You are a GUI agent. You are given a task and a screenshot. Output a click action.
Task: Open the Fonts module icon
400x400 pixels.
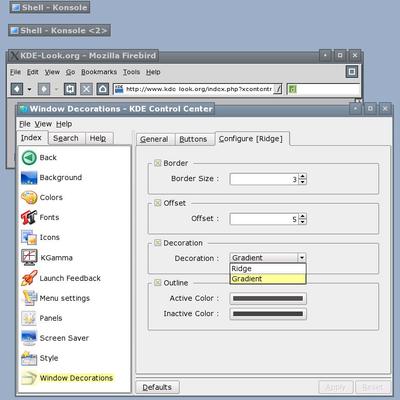point(29,217)
